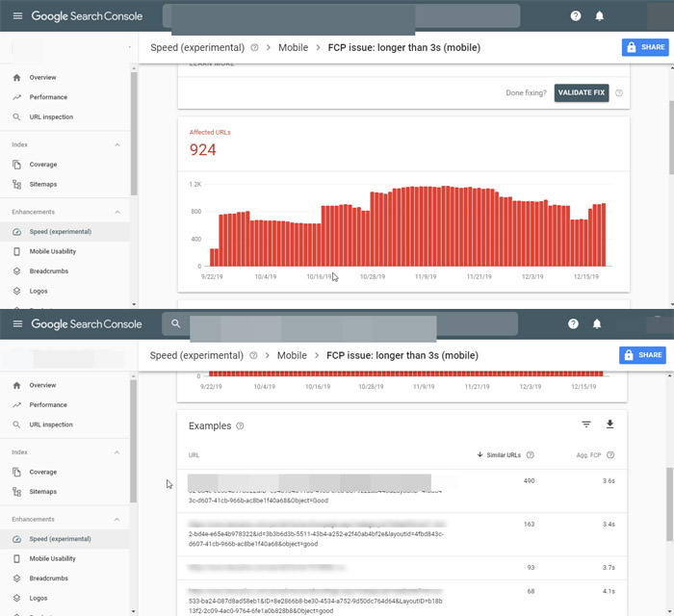Click help icon next to VALIDATE FIX
The height and width of the screenshot is (616, 674).
coord(619,92)
